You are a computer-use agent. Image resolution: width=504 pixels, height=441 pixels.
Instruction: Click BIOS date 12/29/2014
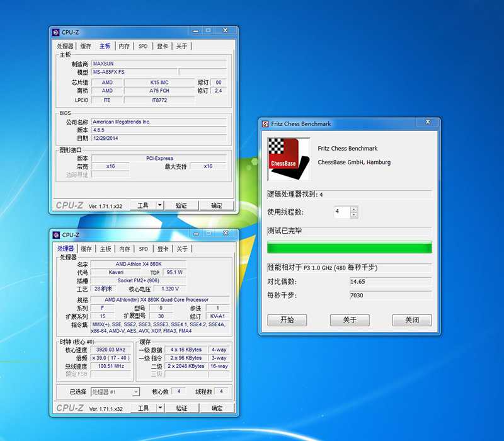click(159, 138)
